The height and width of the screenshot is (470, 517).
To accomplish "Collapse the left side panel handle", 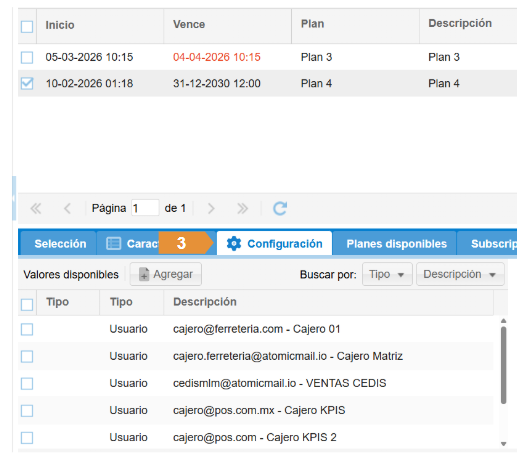I will [x=14, y=198].
